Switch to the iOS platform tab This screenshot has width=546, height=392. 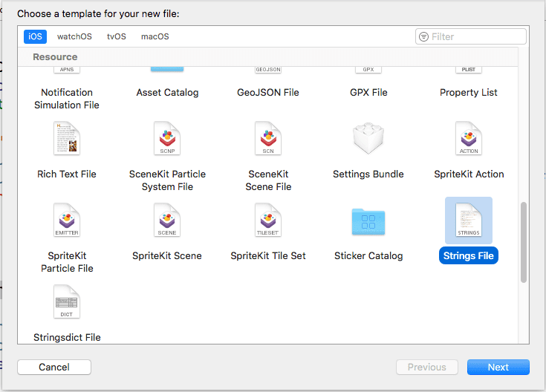pos(35,36)
